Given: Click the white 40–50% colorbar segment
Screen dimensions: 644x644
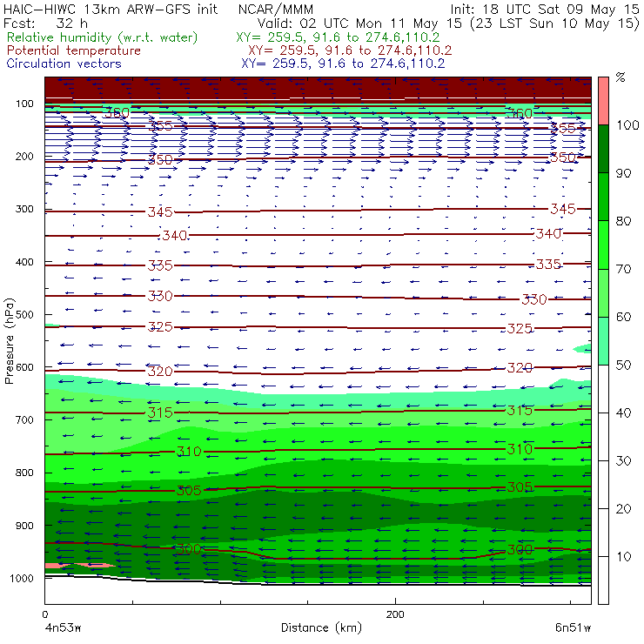Looking at the screenshot, I should pyautogui.click(x=603, y=388).
